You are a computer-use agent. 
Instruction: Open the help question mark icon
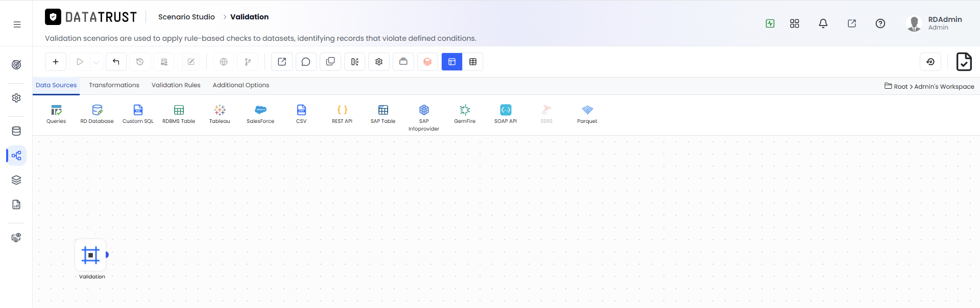coord(880,23)
